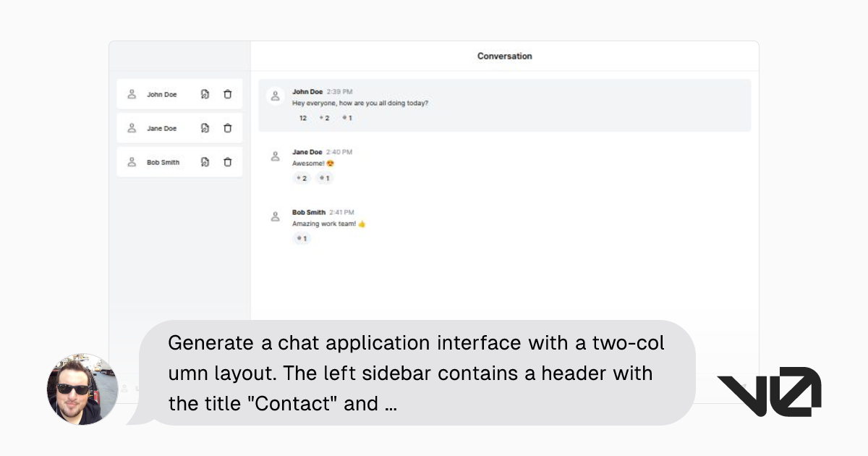Click the Conversation header tab

click(504, 56)
